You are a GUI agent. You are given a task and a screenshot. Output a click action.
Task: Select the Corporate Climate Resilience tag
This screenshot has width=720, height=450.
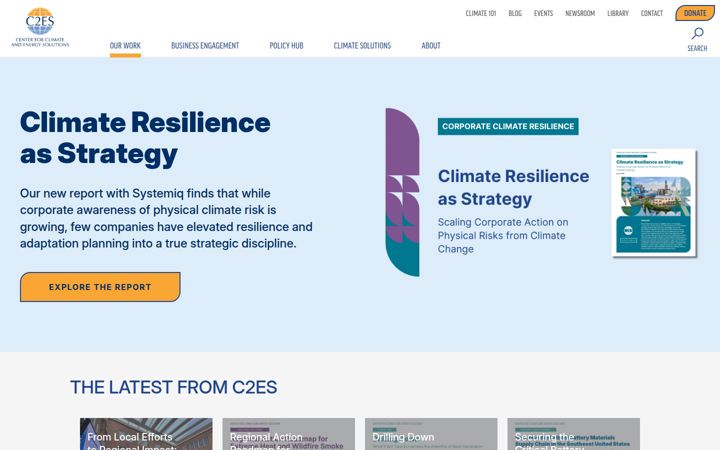click(x=508, y=126)
